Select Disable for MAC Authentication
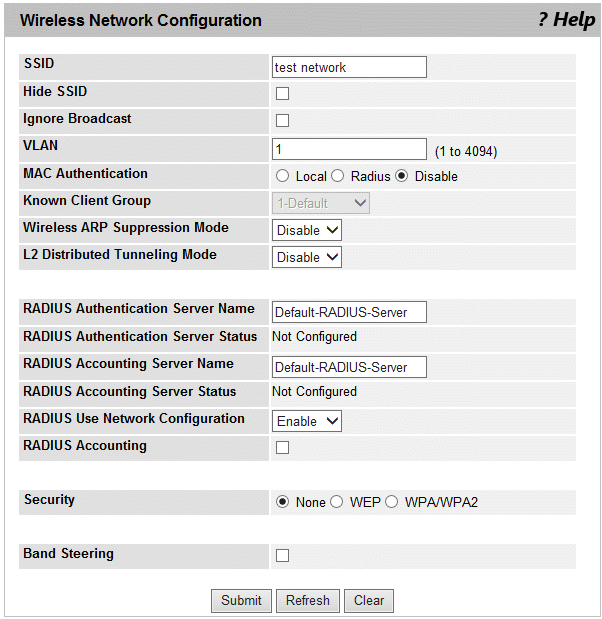The height and width of the screenshot is (619, 602). click(402, 176)
